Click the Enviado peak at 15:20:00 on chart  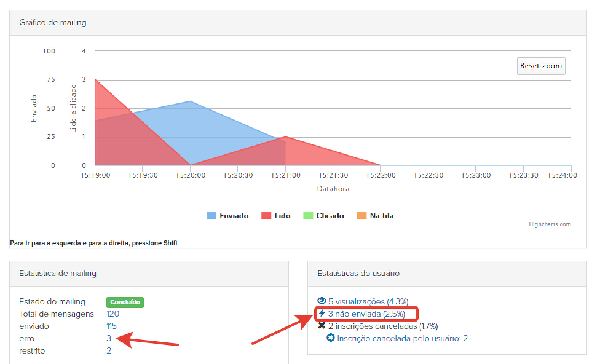(190, 101)
